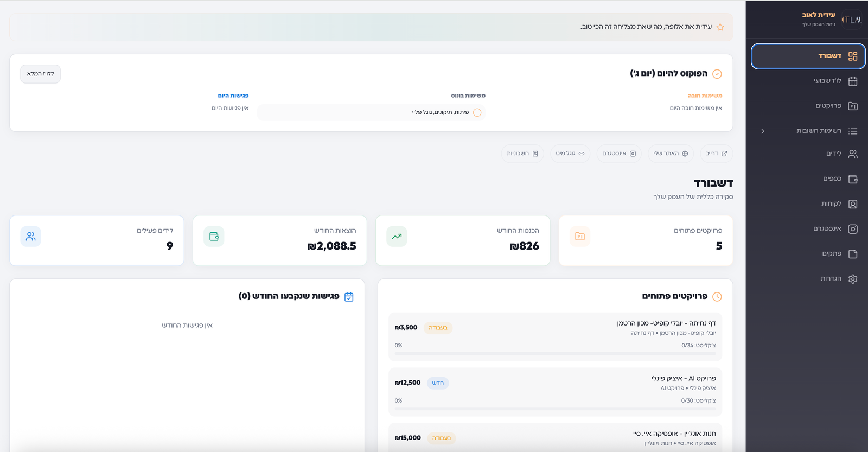The height and width of the screenshot is (452, 868).
Task: Expand the רשימות חשובות chevron
Action: click(763, 131)
